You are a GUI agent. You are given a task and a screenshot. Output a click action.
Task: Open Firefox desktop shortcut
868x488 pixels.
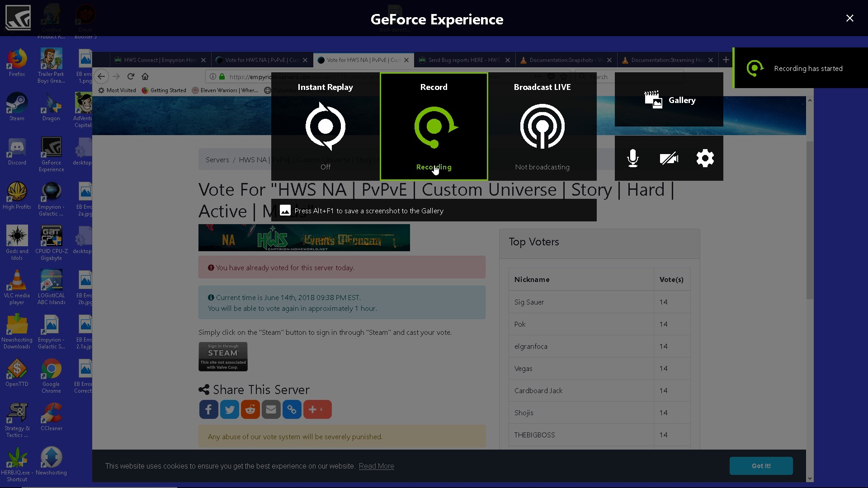point(17,63)
